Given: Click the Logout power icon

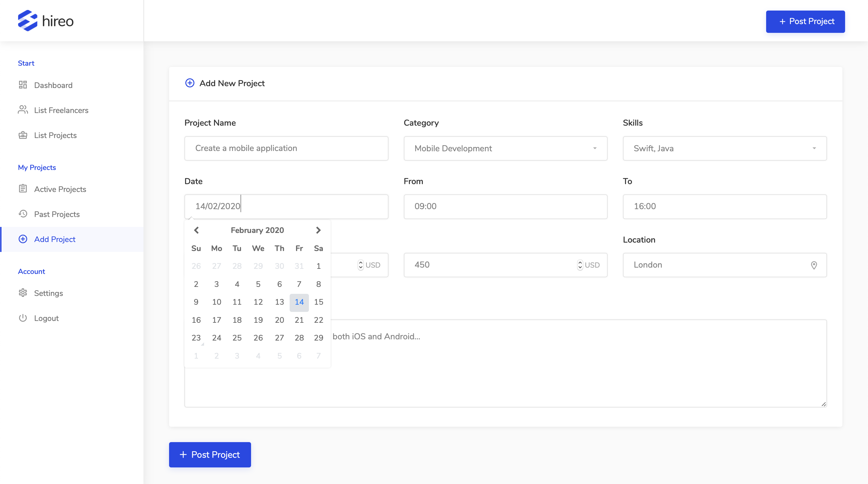Looking at the screenshot, I should point(22,318).
